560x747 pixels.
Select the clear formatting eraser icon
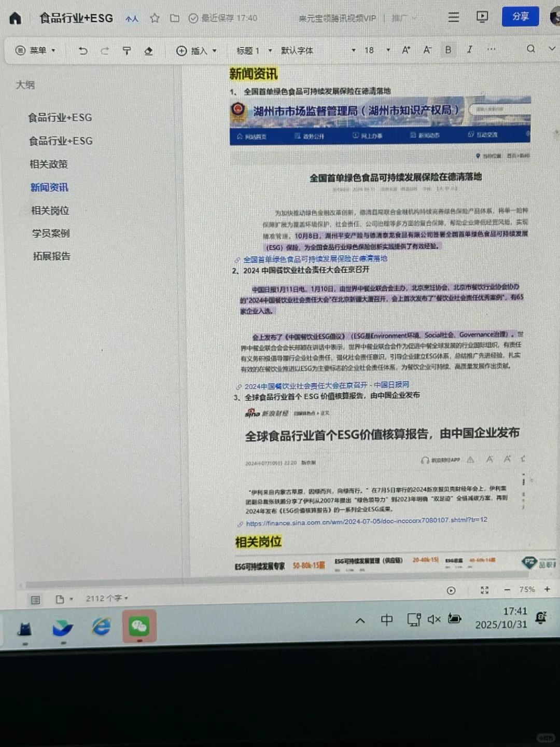tap(149, 50)
